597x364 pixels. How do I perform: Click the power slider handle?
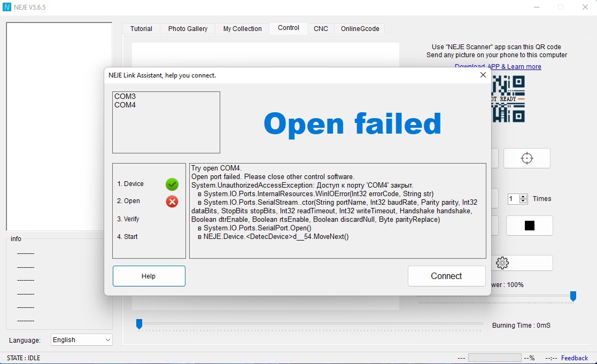tap(573, 296)
